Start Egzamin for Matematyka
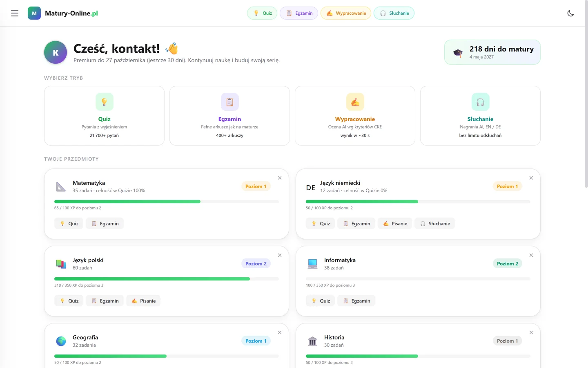The width and height of the screenshot is (588, 368). pyautogui.click(x=105, y=224)
